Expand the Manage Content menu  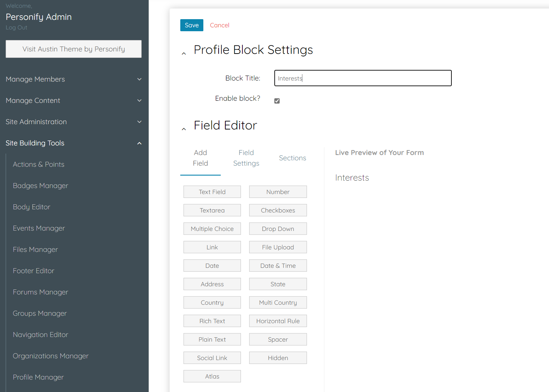73,100
